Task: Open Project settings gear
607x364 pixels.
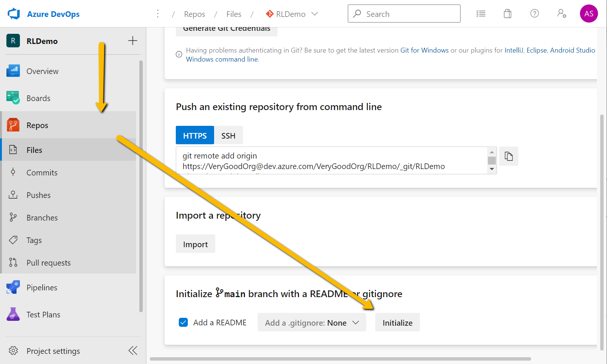Action: pos(14,350)
